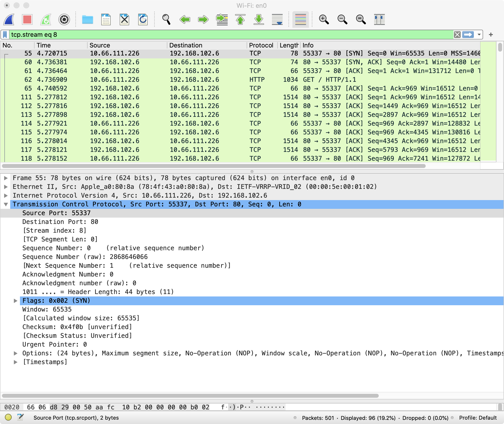Toggle packet list colorization button
504x424 pixels.
coord(300,19)
